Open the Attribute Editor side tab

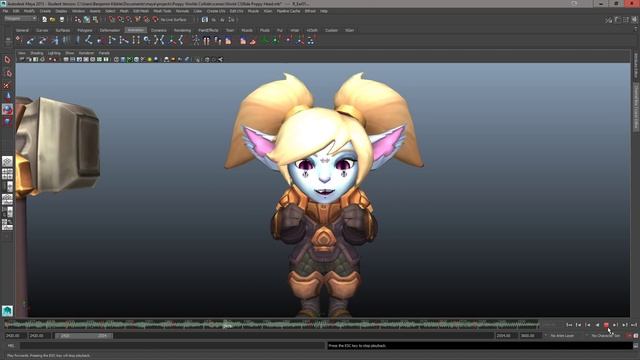tap(636, 65)
